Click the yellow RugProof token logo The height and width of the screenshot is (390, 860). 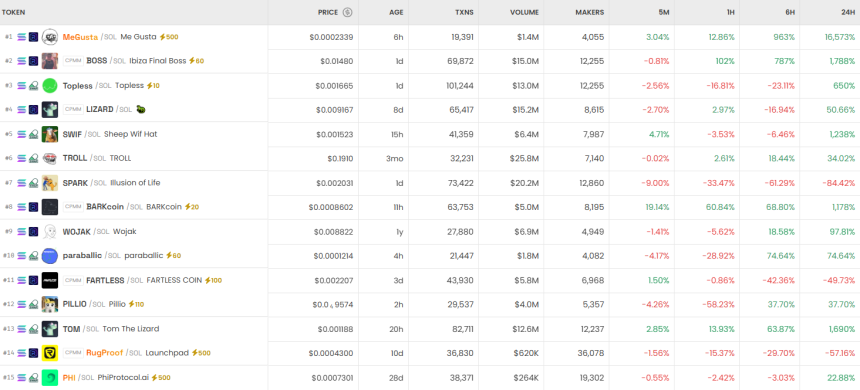tap(50, 353)
